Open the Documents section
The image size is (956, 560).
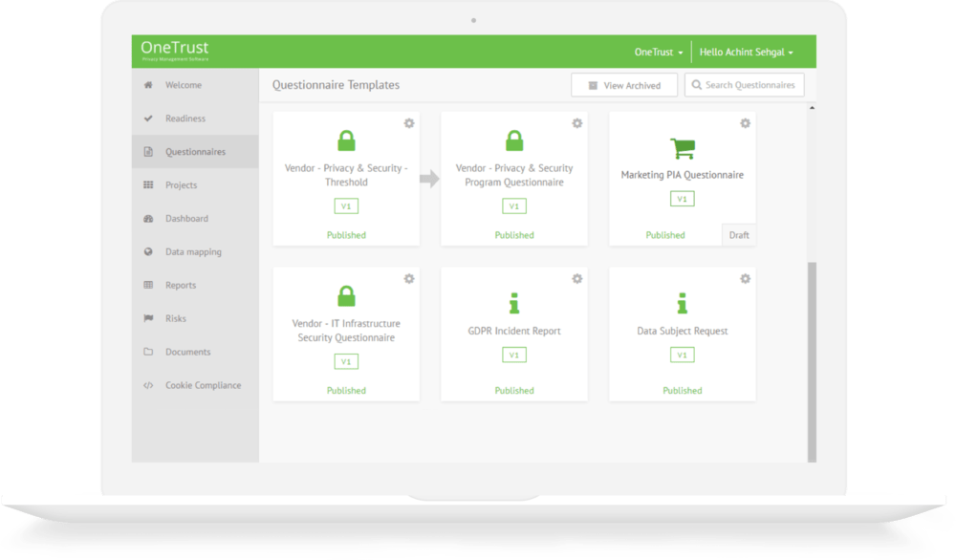(195, 352)
